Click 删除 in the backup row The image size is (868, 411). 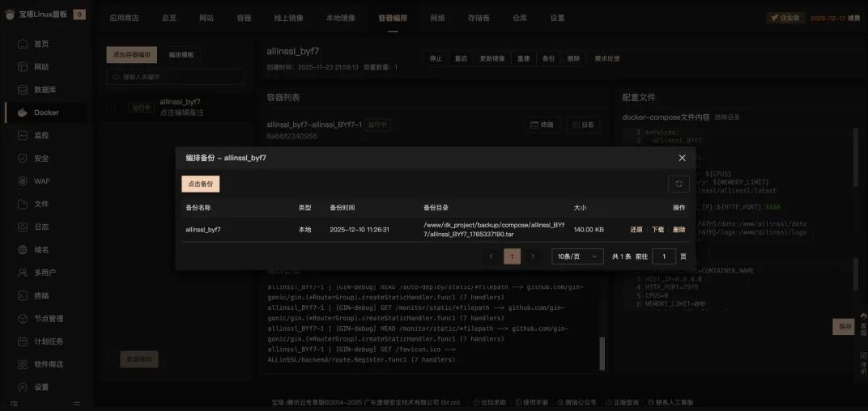click(679, 230)
